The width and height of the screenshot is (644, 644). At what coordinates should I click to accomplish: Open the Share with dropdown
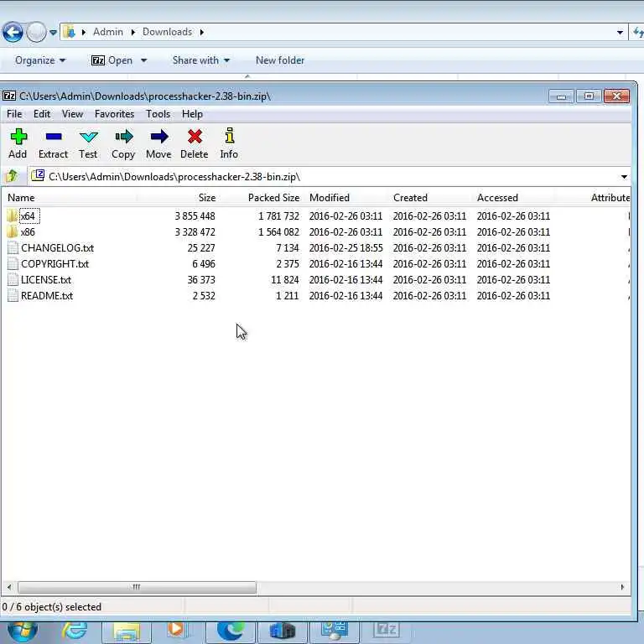201,60
